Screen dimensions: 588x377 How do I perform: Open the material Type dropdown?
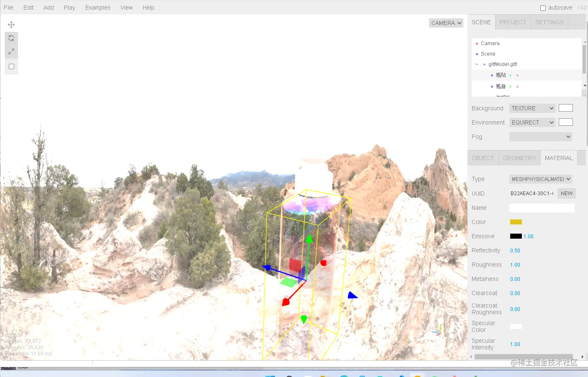541,179
